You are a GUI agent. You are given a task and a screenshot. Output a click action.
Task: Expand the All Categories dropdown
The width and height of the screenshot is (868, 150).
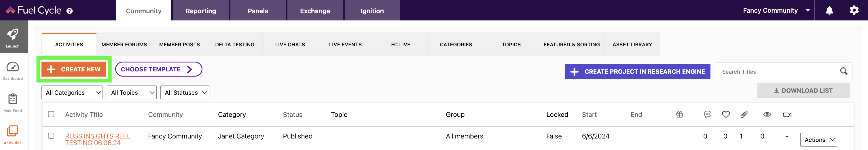[72, 92]
